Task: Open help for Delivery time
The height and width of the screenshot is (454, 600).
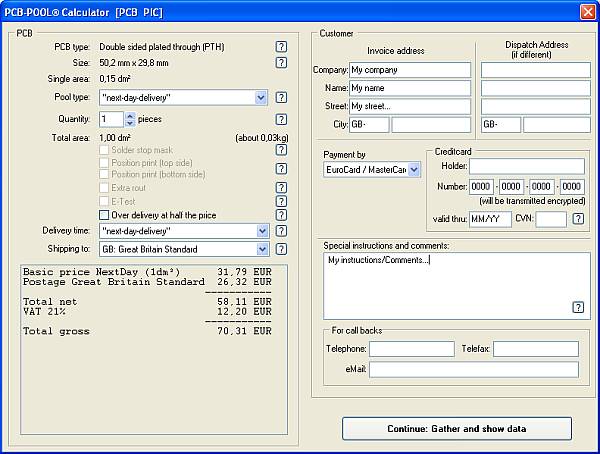Action: coord(281,231)
